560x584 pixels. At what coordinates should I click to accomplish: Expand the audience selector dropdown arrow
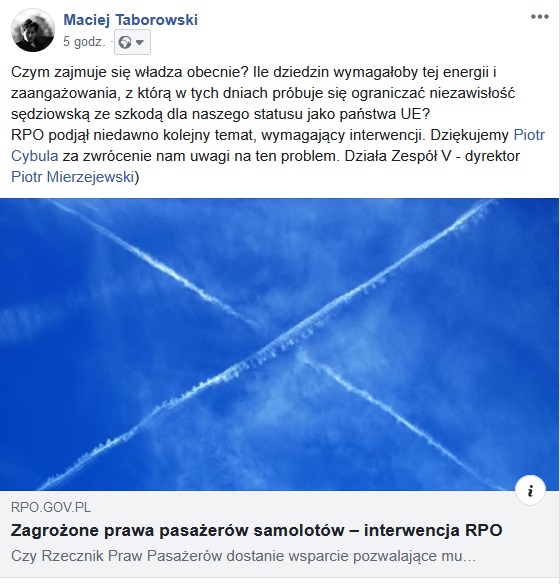coord(140,42)
